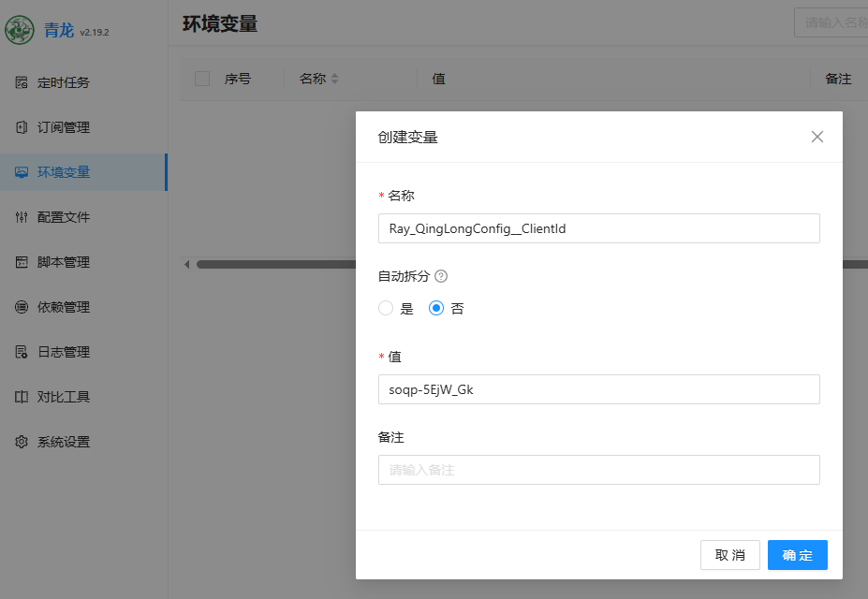Image resolution: width=868 pixels, height=599 pixels.
Task: Close the 创建变量 dialog with X
Action: click(817, 137)
